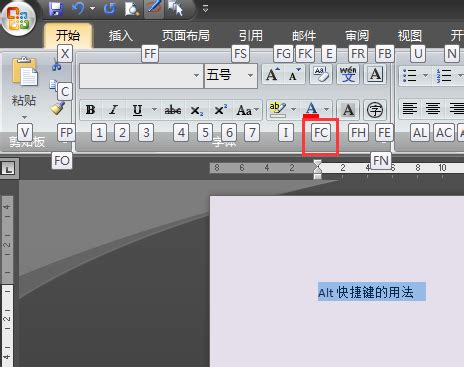Open the 页面布局 tab

[x=186, y=35]
